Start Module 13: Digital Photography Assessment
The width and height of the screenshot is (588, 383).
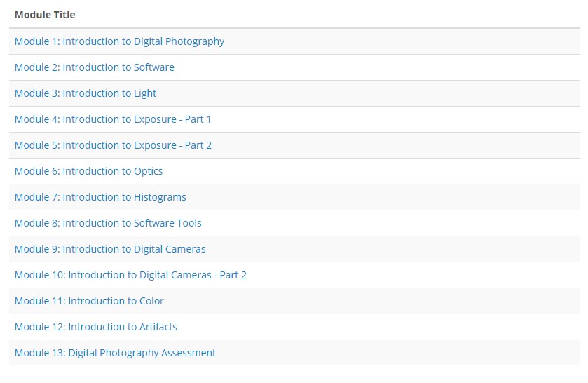115,352
